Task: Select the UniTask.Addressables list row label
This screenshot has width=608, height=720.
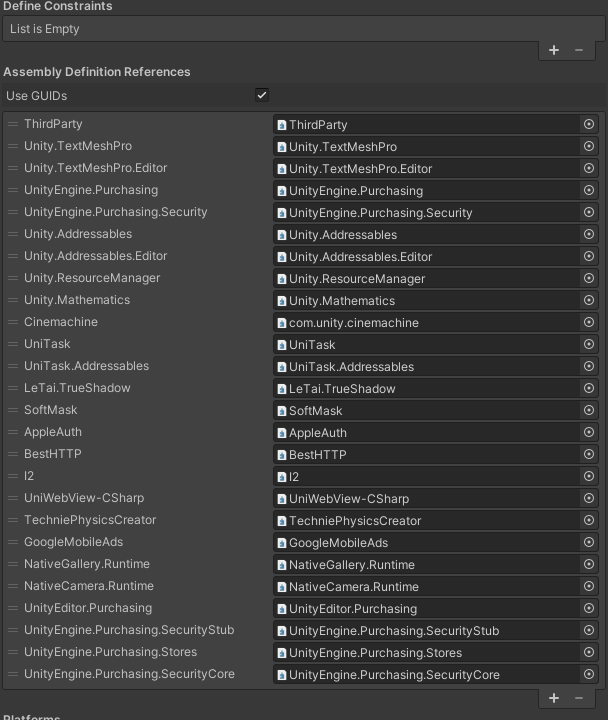Action: coord(86,366)
